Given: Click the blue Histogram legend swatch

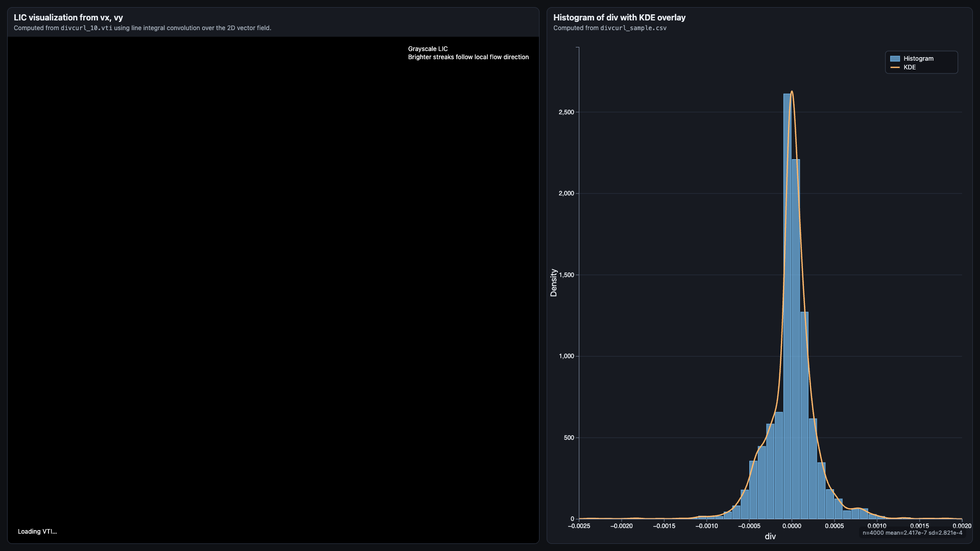Looking at the screenshot, I should coord(895,59).
